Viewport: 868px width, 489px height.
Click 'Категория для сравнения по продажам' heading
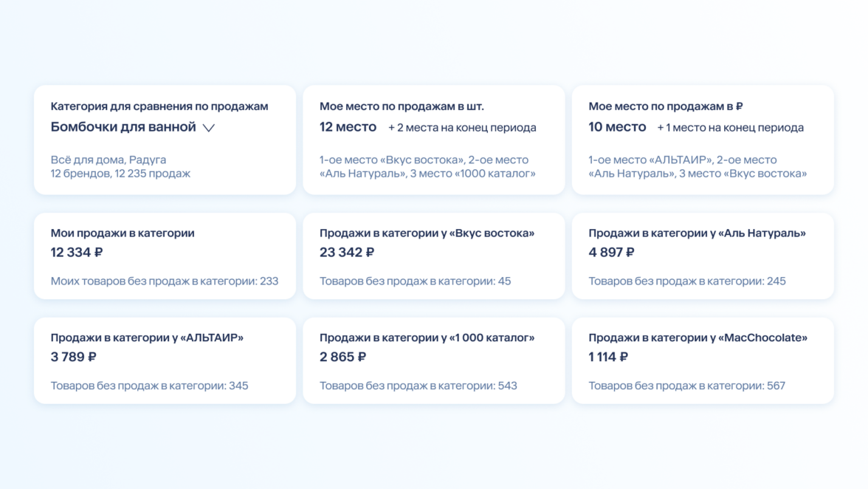click(x=159, y=106)
